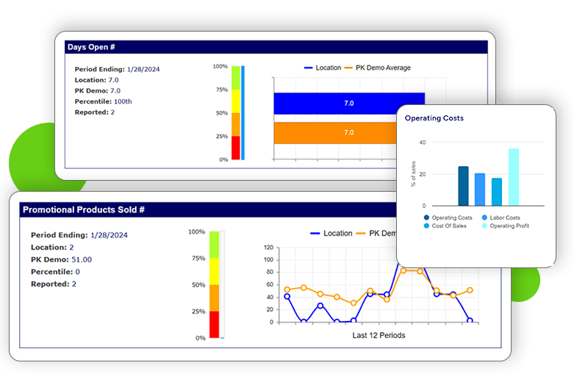Screen dimensions: 588x382
Task: Click the Operating Profit legend swatch
Action: pyautogui.click(x=484, y=226)
